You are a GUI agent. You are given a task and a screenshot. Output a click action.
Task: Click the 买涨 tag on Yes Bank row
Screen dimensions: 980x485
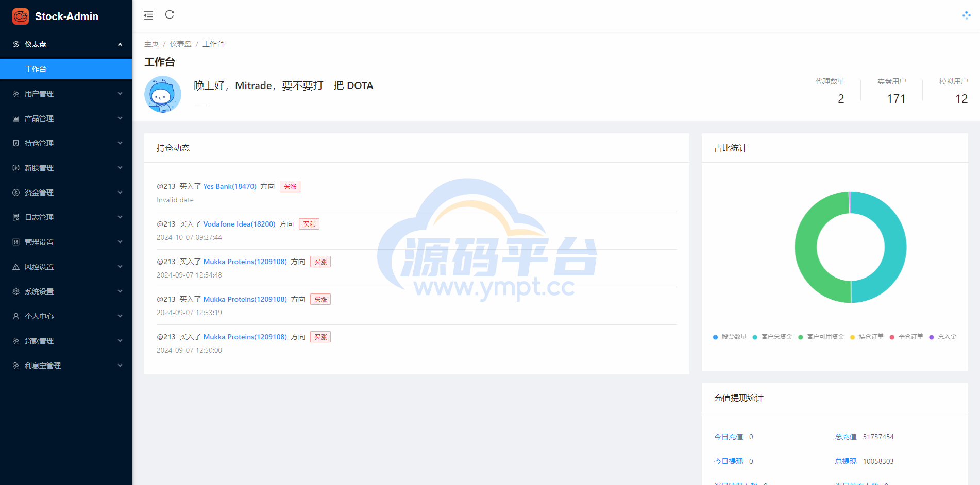[x=290, y=186]
